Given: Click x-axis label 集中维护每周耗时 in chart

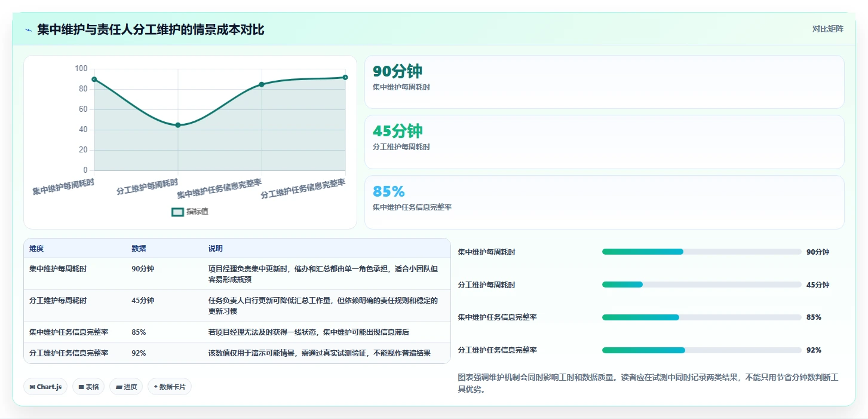Looking at the screenshot, I should coord(63,187).
